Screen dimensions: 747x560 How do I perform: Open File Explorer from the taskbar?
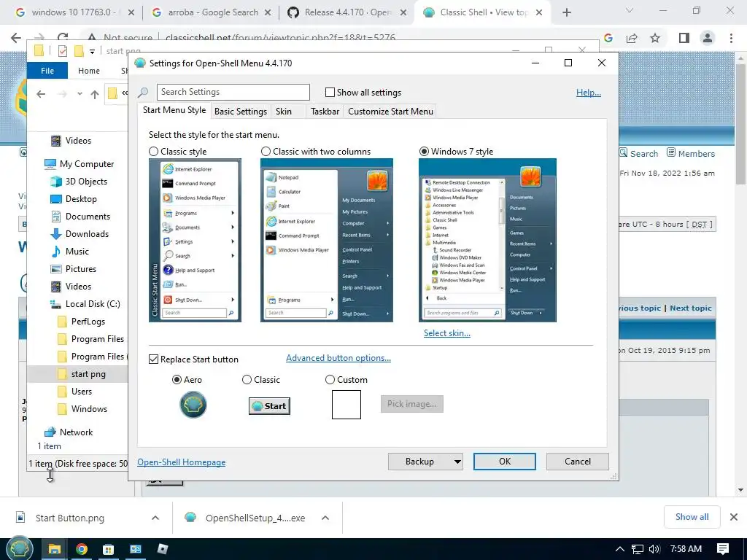point(54,550)
